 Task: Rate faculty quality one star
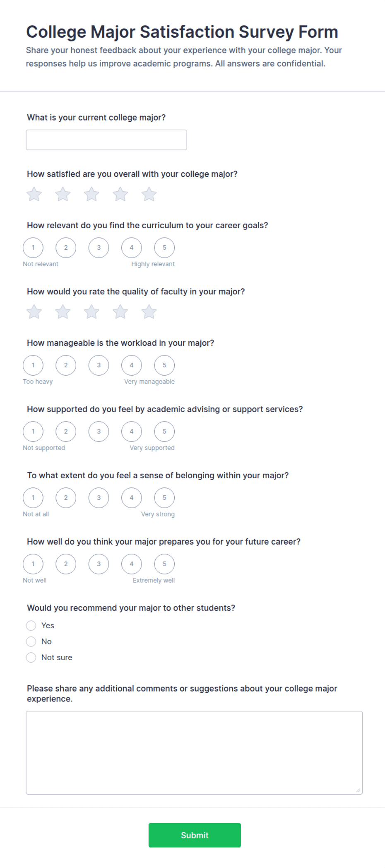tap(34, 312)
